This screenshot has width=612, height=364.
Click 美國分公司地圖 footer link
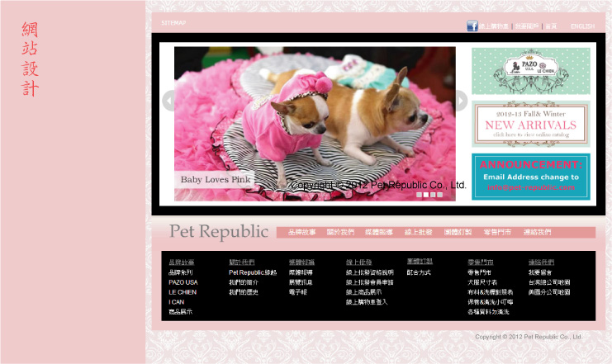point(549,292)
